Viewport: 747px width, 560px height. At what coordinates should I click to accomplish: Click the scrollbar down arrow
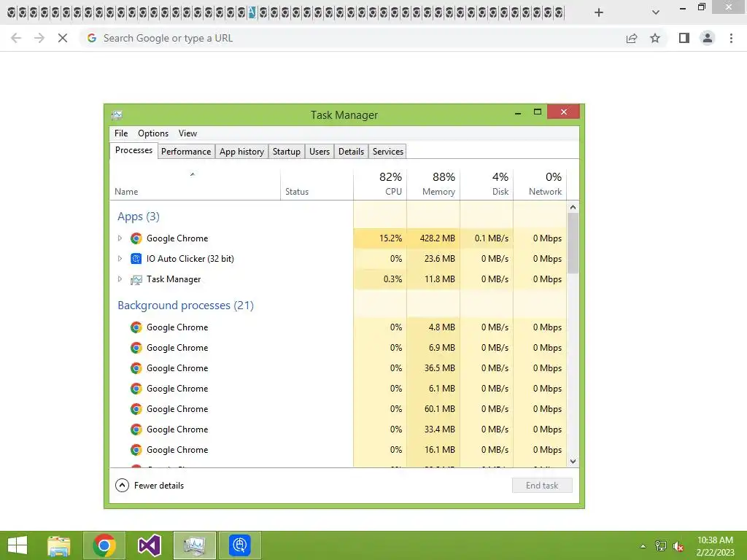(573, 461)
